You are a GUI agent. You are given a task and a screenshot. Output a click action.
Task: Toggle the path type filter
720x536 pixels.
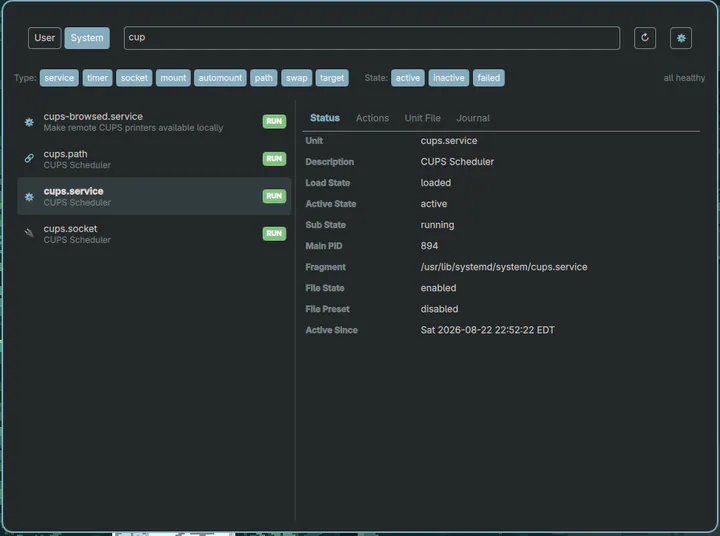264,78
